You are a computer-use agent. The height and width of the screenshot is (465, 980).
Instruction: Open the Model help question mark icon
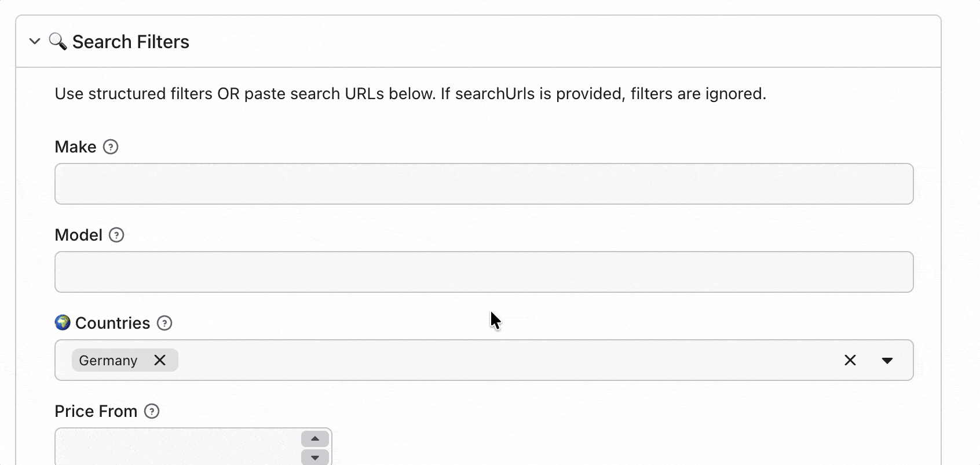pyautogui.click(x=116, y=235)
